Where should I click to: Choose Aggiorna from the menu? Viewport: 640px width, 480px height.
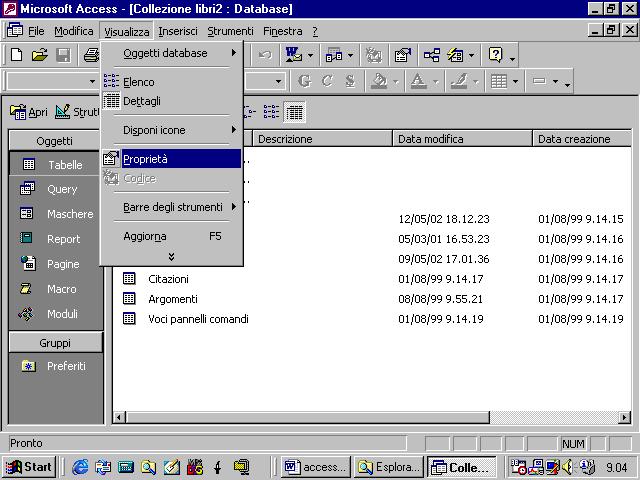171,236
